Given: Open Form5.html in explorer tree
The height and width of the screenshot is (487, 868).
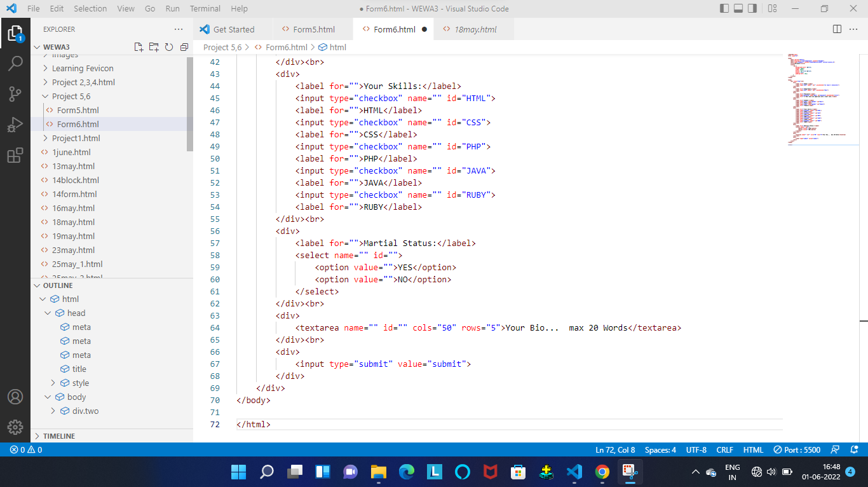Looking at the screenshot, I should pyautogui.click(x=78, y=110).
